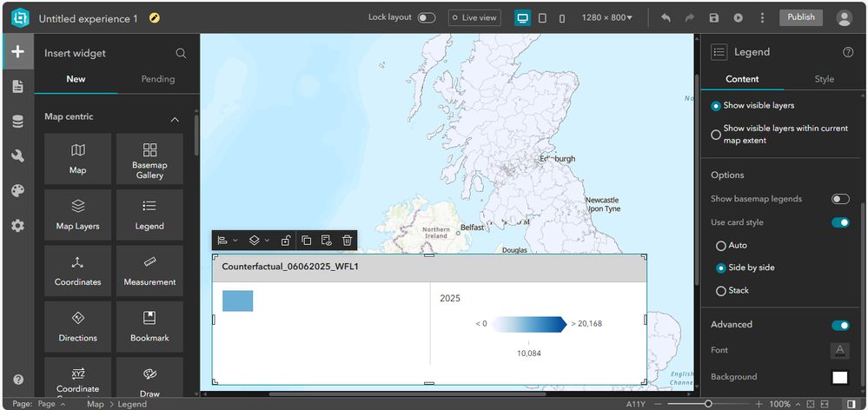This screenshot has width=868, height=410.
Task: Turn off the Advanced switch
Action: (840, 325)
